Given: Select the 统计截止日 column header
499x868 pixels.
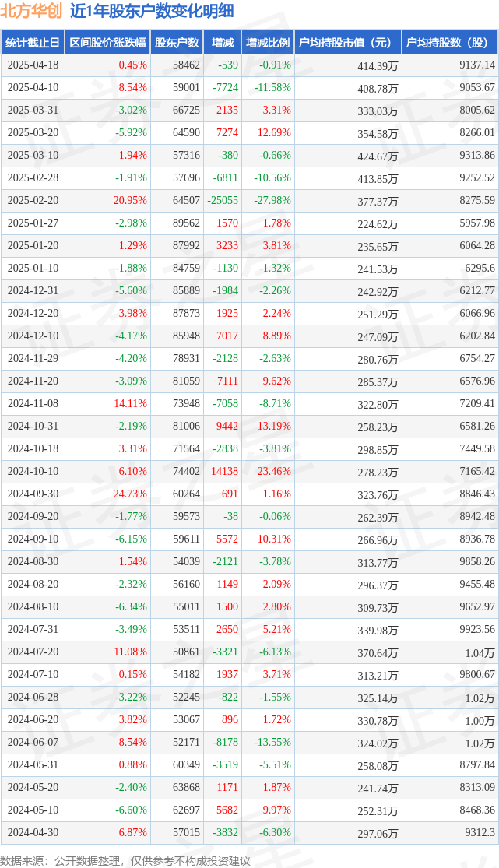Looking at the screenshot, I should (x=32, y=43).
